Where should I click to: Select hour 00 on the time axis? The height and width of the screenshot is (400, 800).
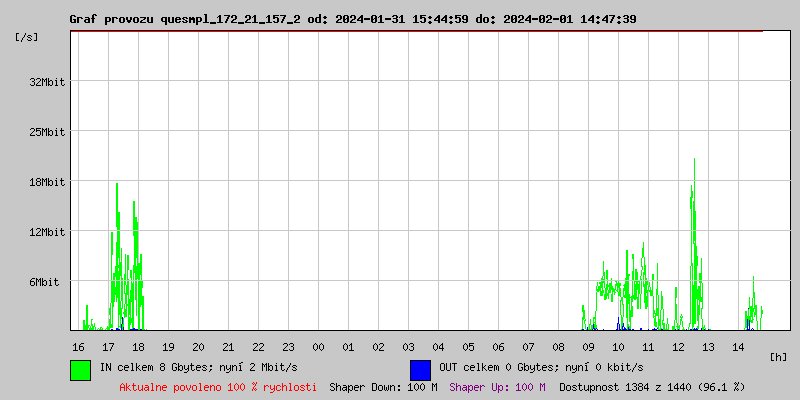coord(318,346)
